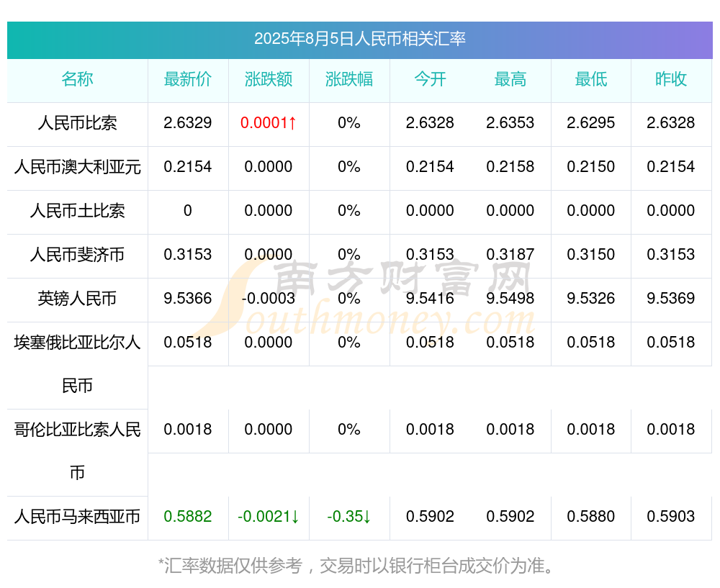Click the 昨收 column header
720x588 pixels.
click(671, 79)
